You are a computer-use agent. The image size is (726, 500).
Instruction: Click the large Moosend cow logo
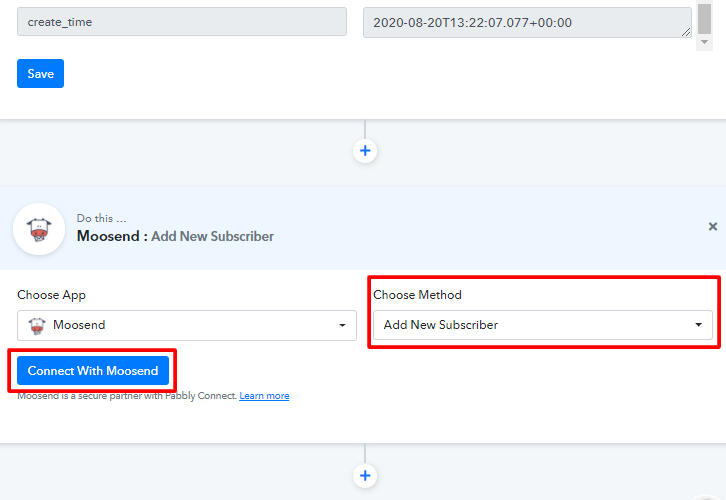(x=39, y=229)
